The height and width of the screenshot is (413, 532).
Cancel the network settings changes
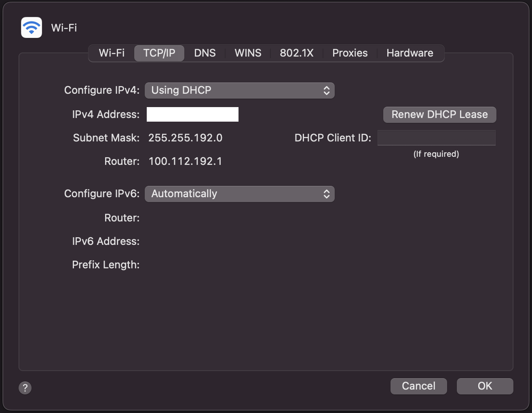418,386
